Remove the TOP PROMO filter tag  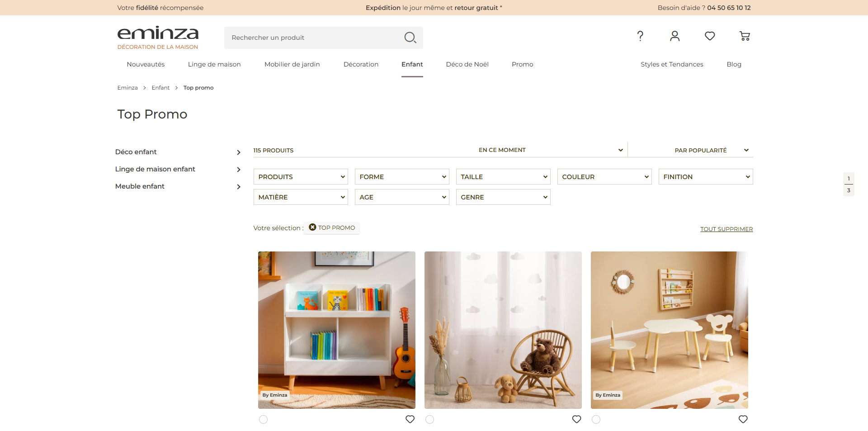point(312,227)
